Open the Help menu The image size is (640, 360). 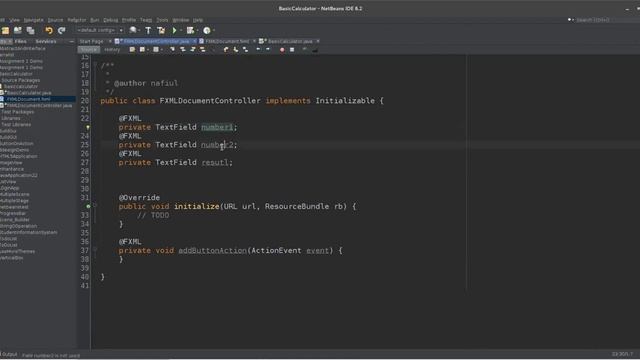pyautogui.click(x=198, y=20)
